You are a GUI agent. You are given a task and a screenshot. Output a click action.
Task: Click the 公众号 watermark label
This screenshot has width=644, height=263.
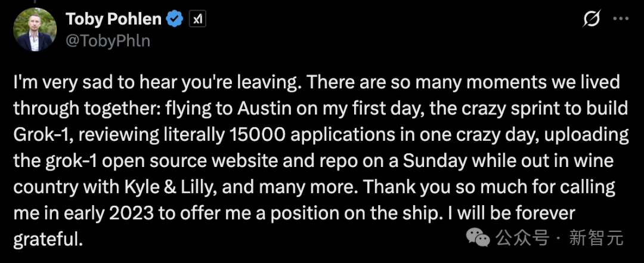point(522,237)
